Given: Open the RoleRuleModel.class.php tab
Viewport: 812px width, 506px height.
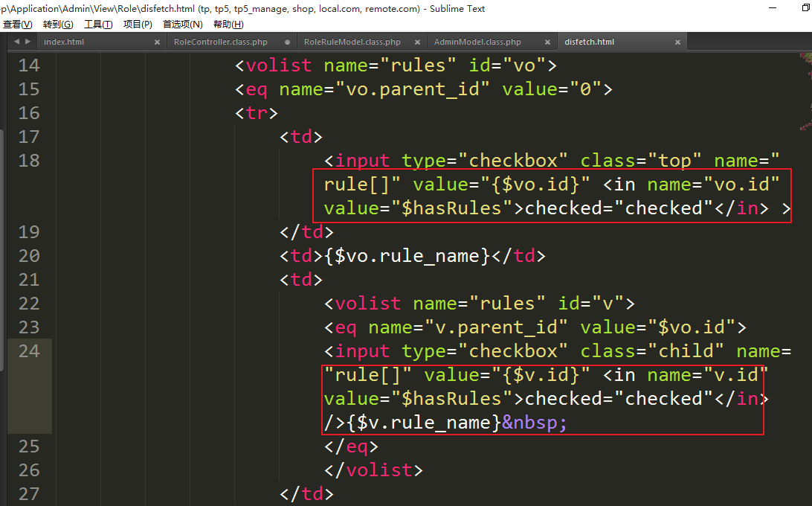Looking at the screenshot, I should pyautogui.click(x=352, y=42).
